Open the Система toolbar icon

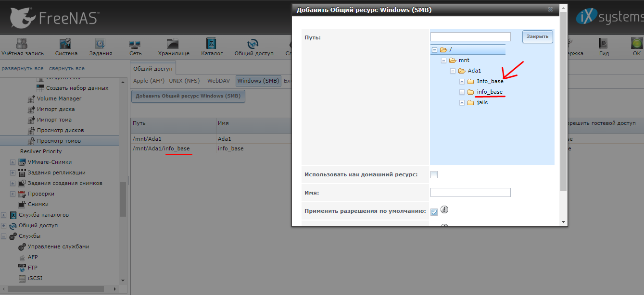tap(66, 43)
